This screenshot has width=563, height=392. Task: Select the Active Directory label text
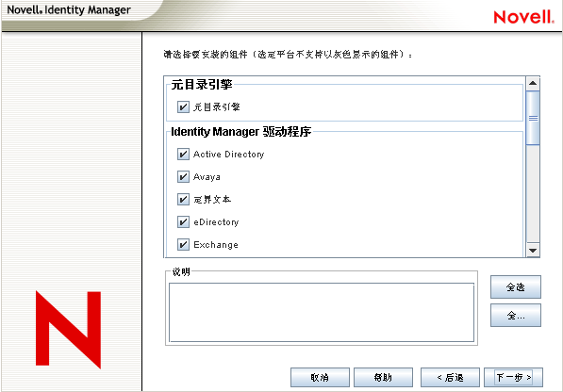click(x=229, y=155)
